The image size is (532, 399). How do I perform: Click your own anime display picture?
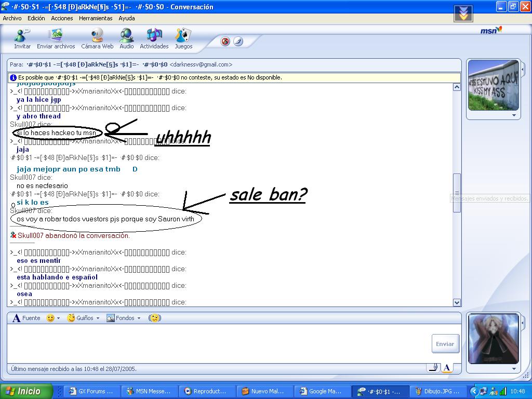pyautogui.click(x=494, y=339)
